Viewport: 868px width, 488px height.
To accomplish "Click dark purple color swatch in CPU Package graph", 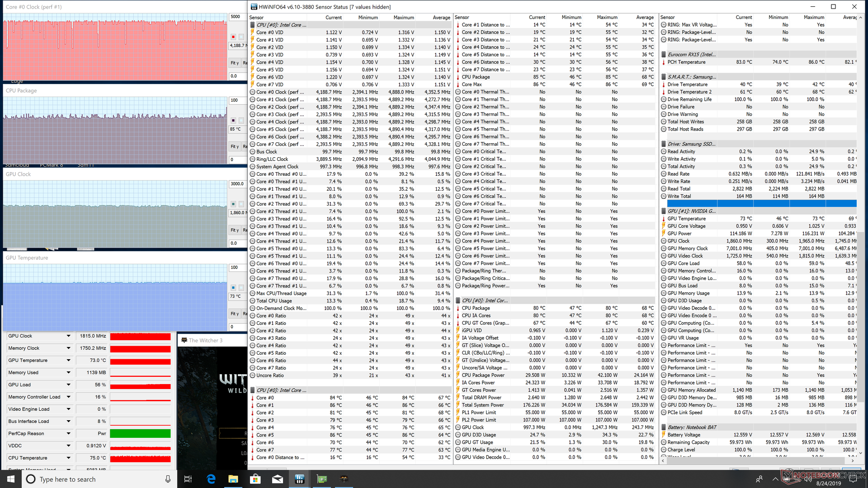I will (x=233, y=121).
